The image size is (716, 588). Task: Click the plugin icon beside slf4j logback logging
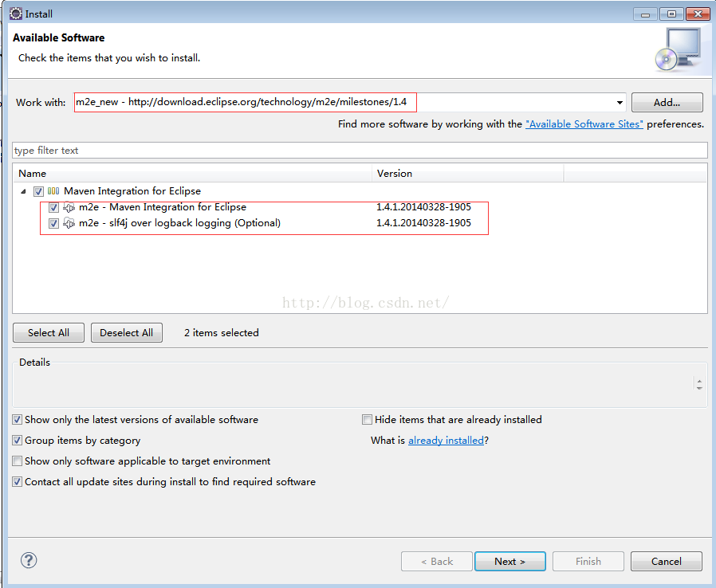pyautogui.click(x=69, y=224)
